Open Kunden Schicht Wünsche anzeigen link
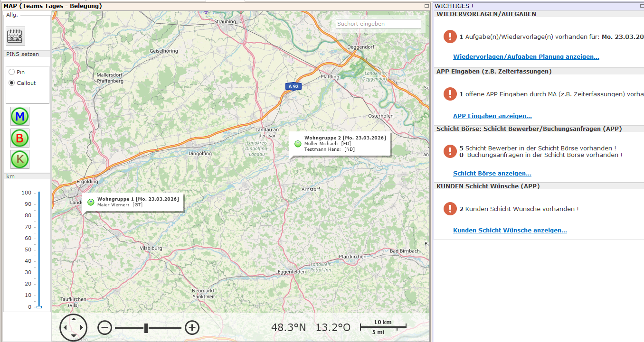644x342 pixels. (x=510, y=231)
